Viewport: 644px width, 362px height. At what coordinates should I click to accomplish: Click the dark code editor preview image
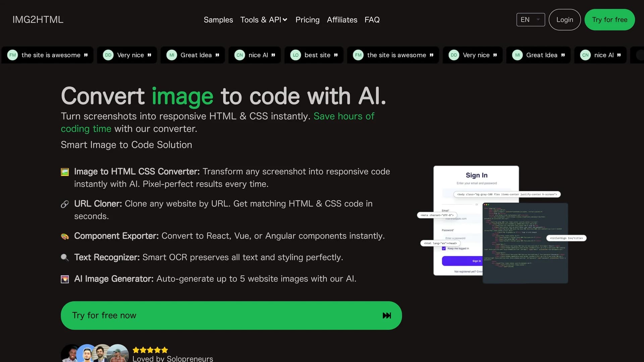[x=525, y=243]
